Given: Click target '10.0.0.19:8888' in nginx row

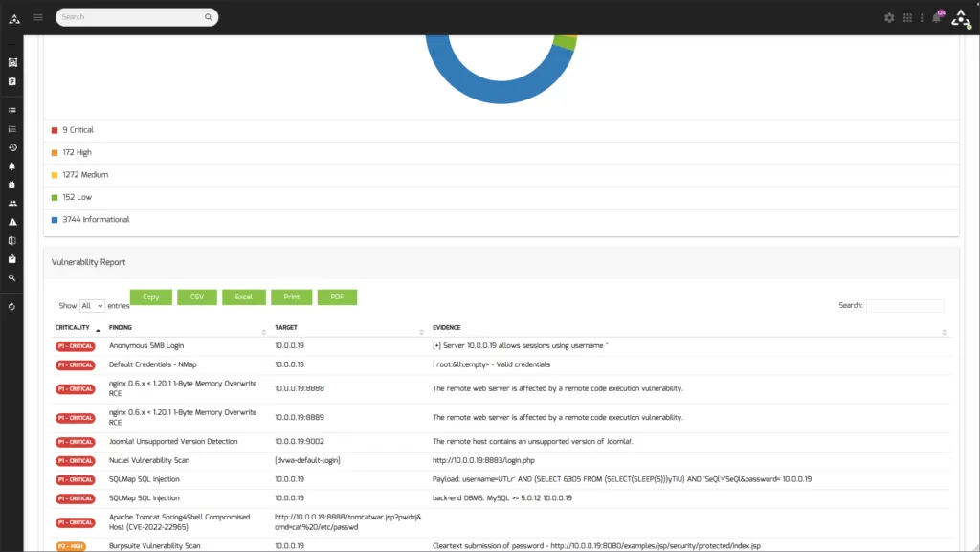Looking at the screenshot, I should [x=300, y=388].
